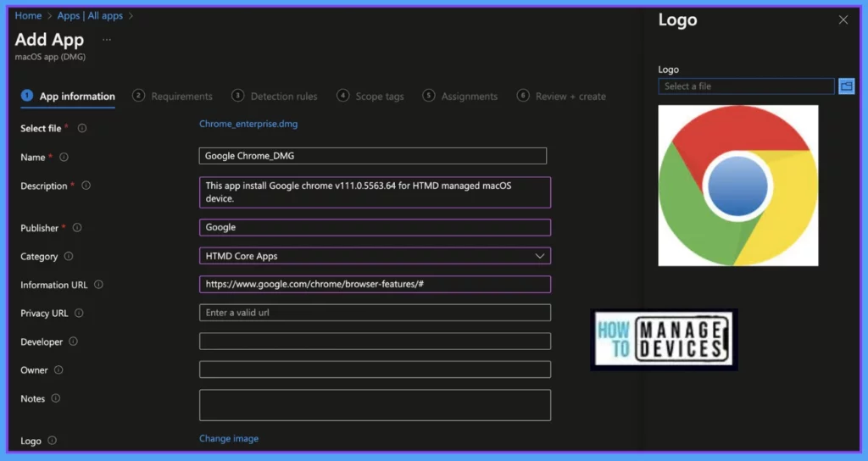Edit the Description text box
This screenshot has height=461, width=868.
(375, 192)
